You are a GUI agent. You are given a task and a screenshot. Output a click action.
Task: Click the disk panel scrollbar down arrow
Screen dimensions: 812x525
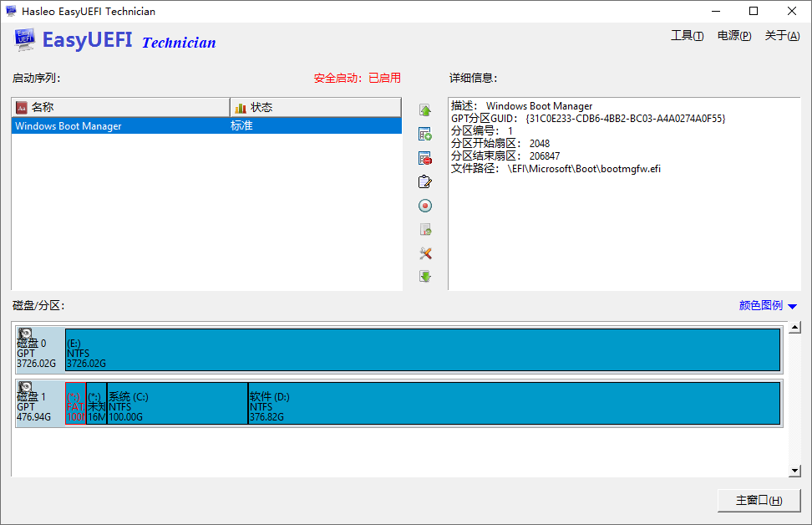click(x=794, y=470)
